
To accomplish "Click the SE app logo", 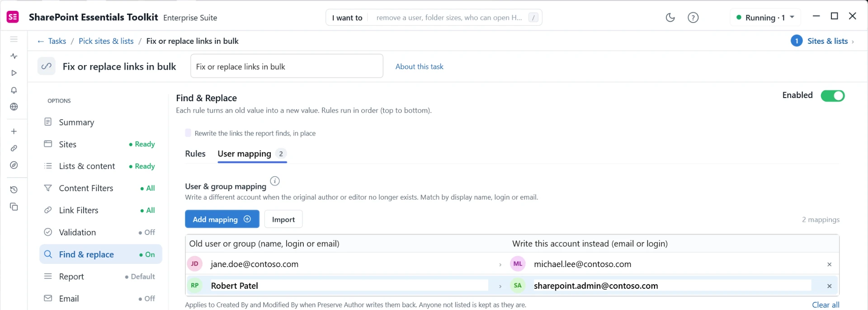I will [13, 17].
